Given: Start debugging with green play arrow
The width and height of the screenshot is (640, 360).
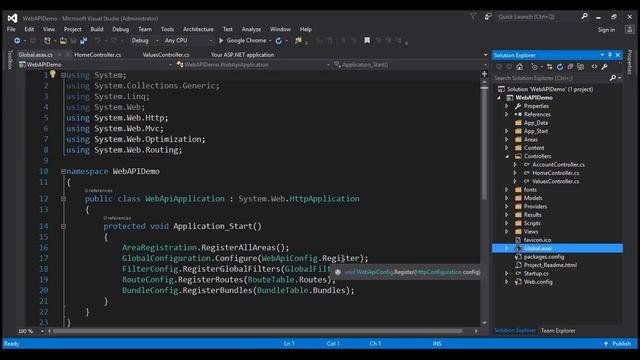Looking at the screenshot, I should pyautogui.click(x=221, y=40).
